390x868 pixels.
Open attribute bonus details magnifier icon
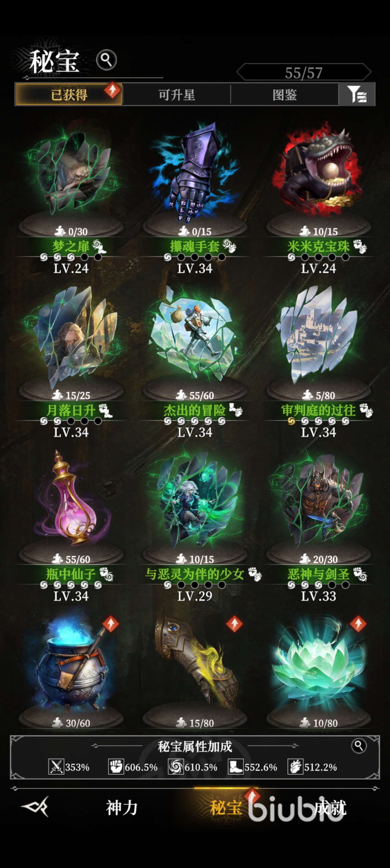tap(359, 746)
